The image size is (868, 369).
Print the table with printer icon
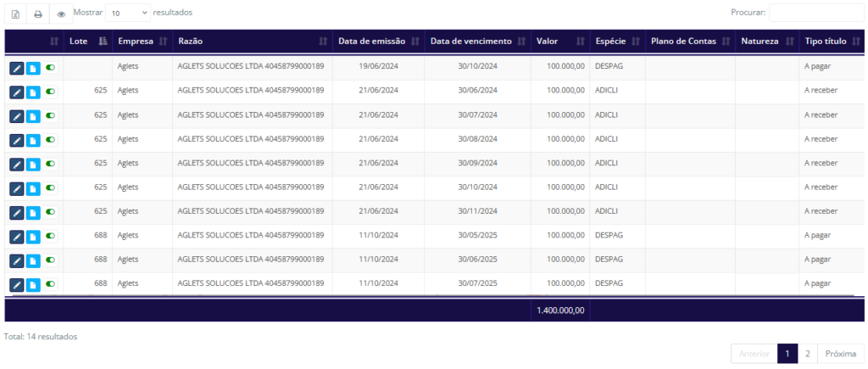click(x=38, y=14)
